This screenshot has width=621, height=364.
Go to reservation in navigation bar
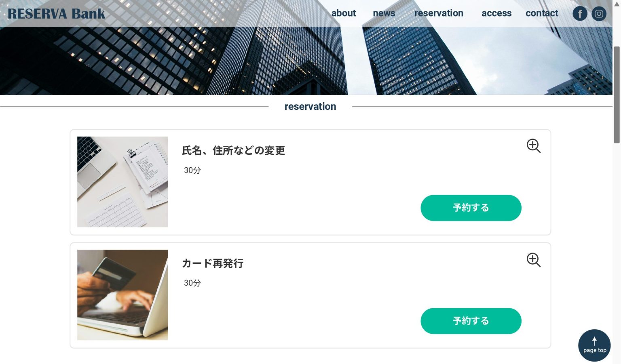click(x=439, y=13)
